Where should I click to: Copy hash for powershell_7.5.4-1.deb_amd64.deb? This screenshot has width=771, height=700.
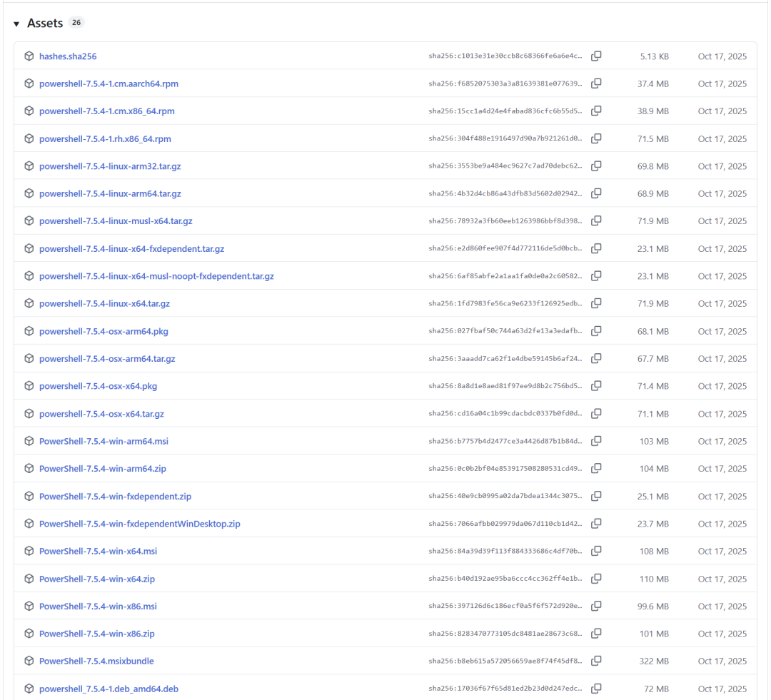(596, 689)
